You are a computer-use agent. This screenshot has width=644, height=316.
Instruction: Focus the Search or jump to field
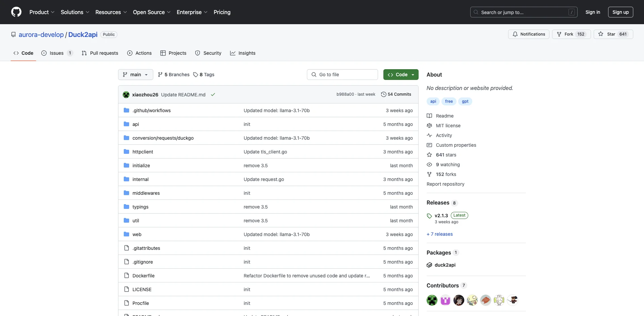(524, 12)
